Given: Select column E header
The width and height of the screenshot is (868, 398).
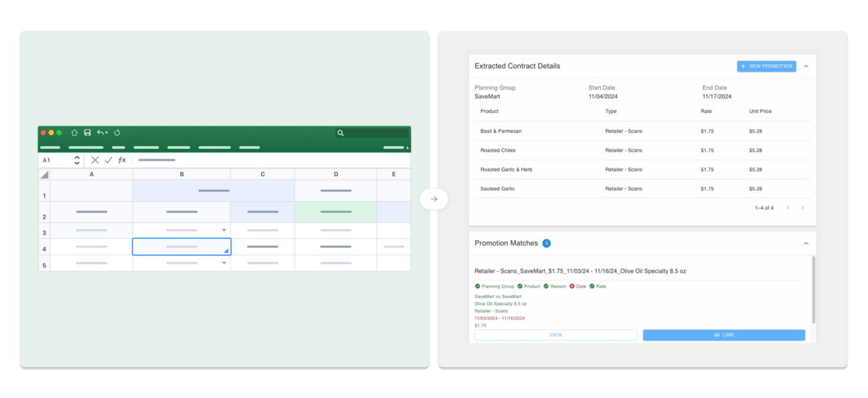Looking at the screenshot, I should (394, 174).
